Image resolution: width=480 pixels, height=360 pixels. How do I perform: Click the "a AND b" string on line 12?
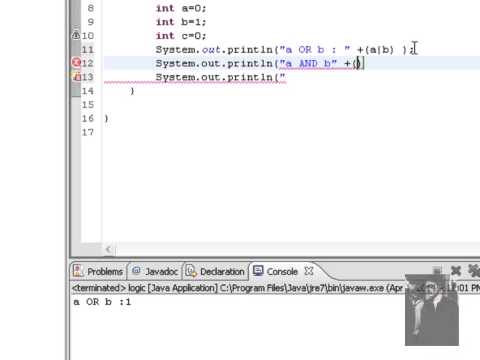point(308,63)
